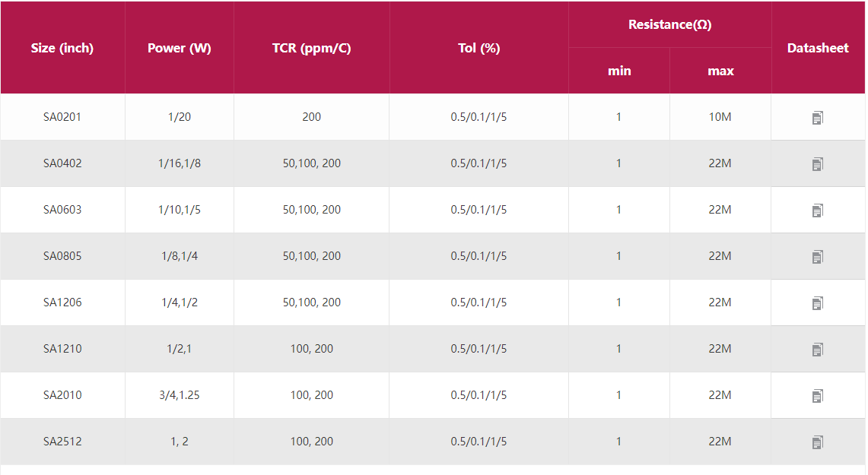868x475 pixels.
Task: Click the Resistance(Ω) header cell
Action: point(669,24)
